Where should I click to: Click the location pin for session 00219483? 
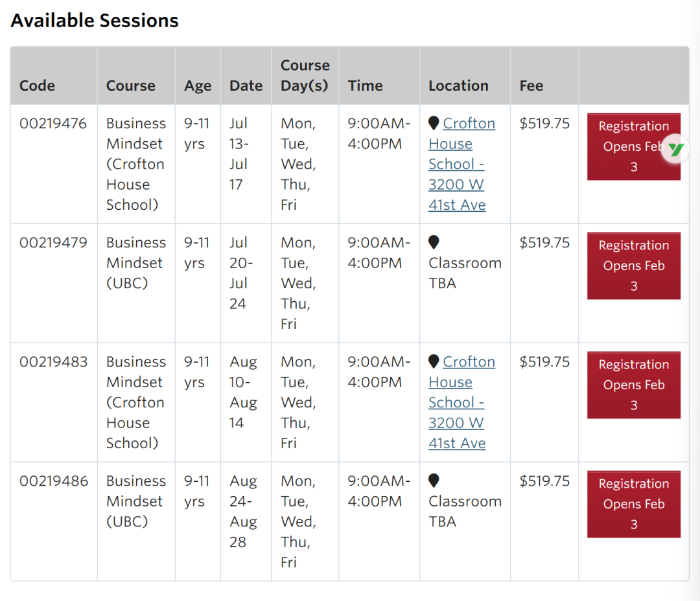coord(434,361)
